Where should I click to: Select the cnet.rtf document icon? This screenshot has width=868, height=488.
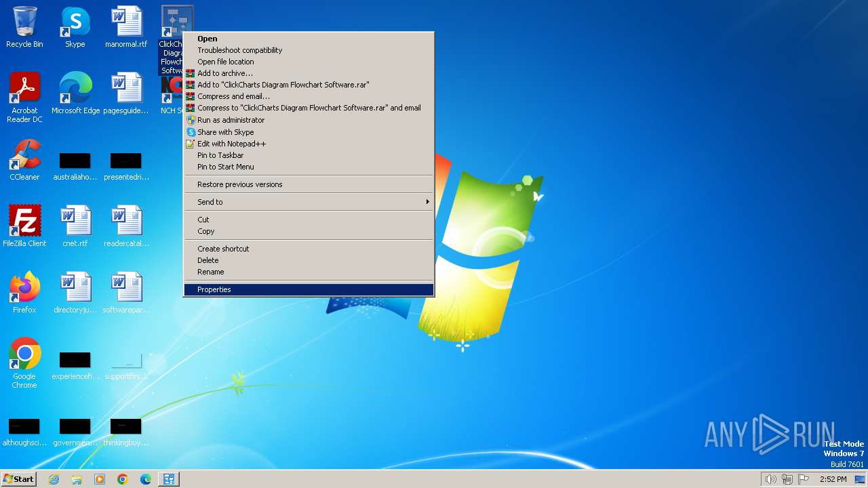click(75, 226)
